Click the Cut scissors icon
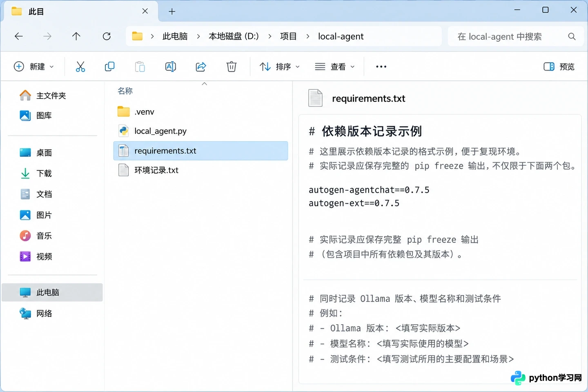588x392 pixels. coord(80,67)
